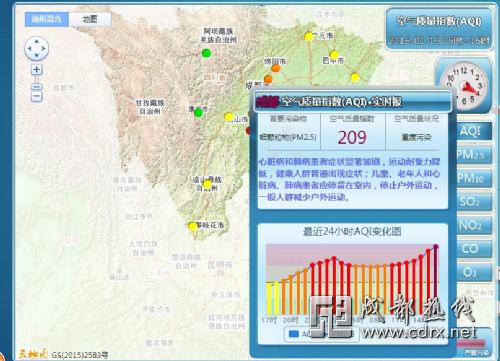Switch to the hybrid terrain map view
This screenshot has width=500, height=361.
47,20
